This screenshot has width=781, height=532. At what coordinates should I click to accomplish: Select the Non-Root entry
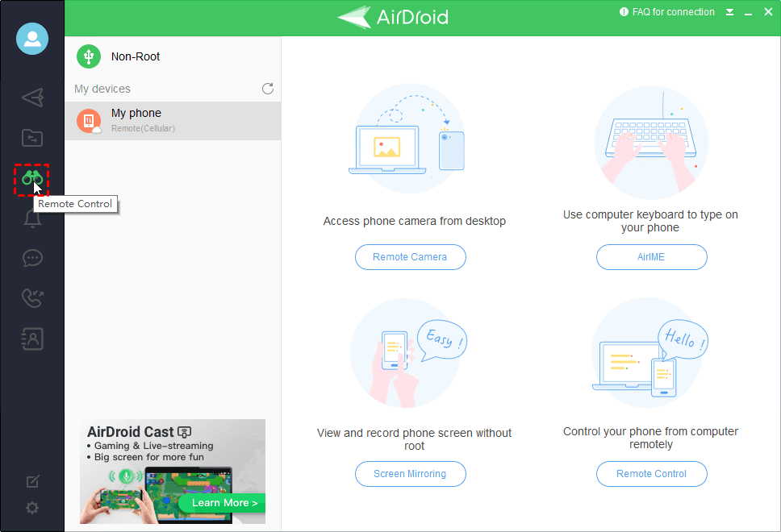173,56
